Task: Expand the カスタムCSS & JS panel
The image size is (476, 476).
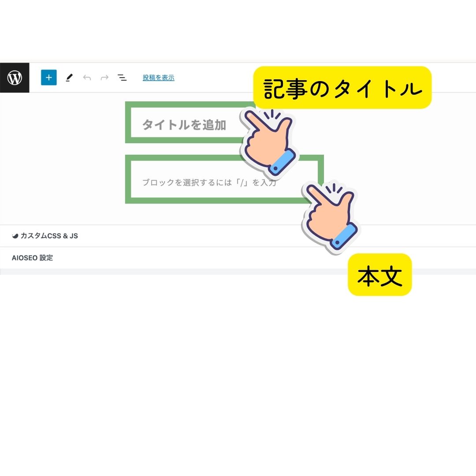Action: (x=238, y=236)
